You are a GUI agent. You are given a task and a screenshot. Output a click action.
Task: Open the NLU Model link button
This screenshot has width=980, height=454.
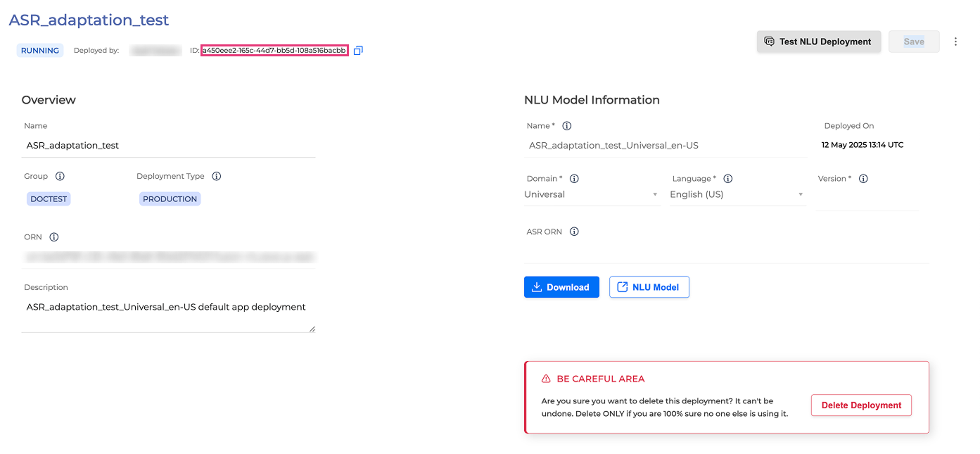tap(649, 287)
